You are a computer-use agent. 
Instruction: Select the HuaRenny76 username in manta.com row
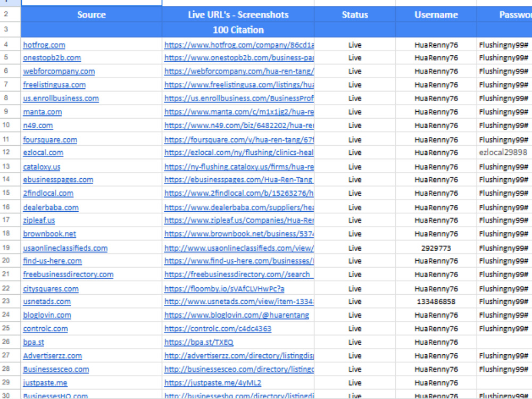coord(436,112)
